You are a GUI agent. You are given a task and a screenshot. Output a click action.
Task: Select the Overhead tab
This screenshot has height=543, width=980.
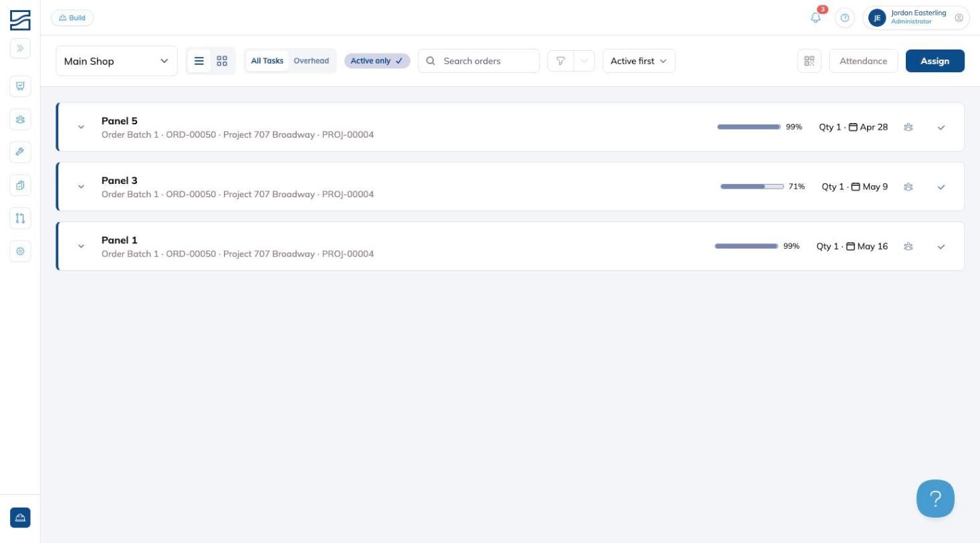(312, 61)
